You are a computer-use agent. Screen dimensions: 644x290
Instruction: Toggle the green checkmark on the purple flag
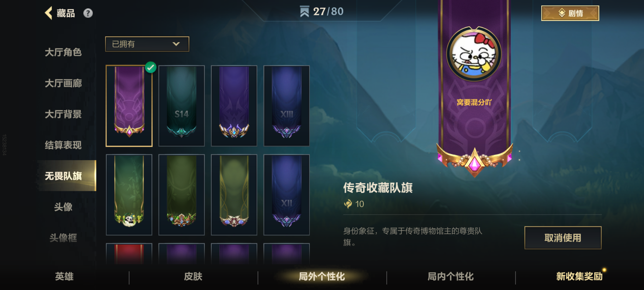coord(151,67)
